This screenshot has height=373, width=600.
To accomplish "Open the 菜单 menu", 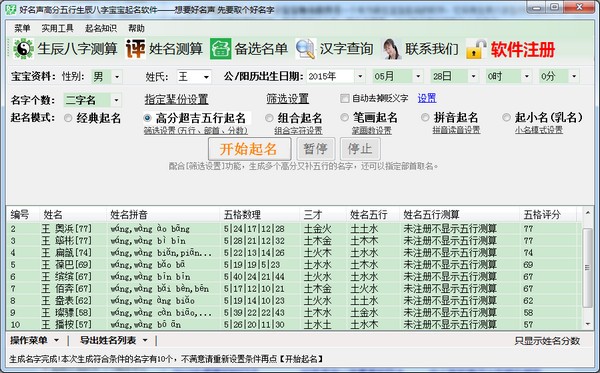I will (x=22, y=28).
